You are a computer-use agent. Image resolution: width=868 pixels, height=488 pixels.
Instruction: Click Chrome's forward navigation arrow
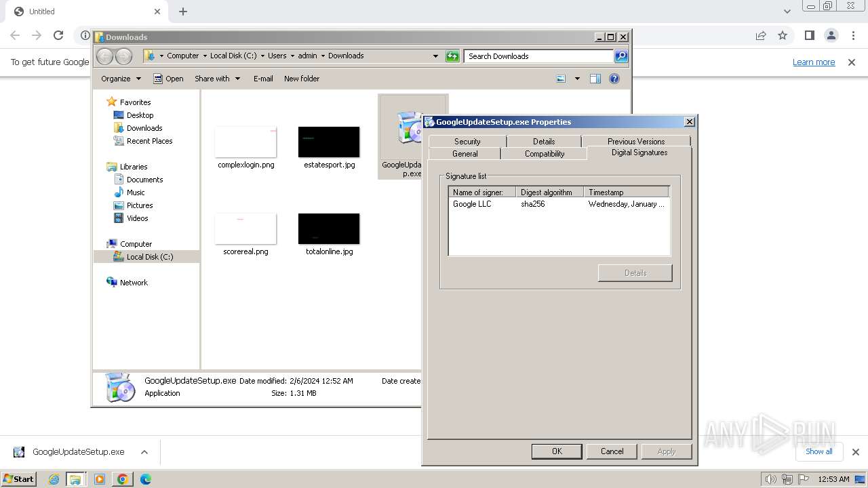point(37,35)
